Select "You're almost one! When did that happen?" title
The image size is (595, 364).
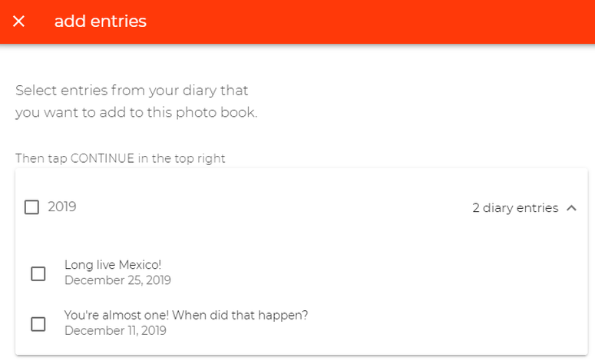click(x=186, y=316)
